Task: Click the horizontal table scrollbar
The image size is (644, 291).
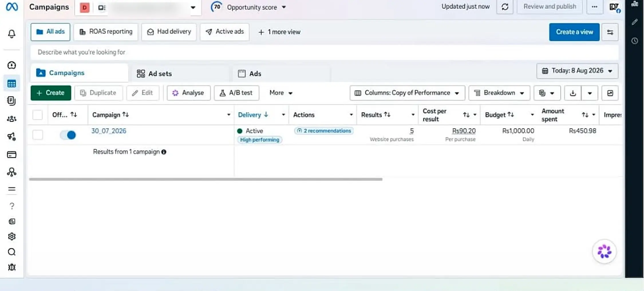Action: [x=206, y=179]
